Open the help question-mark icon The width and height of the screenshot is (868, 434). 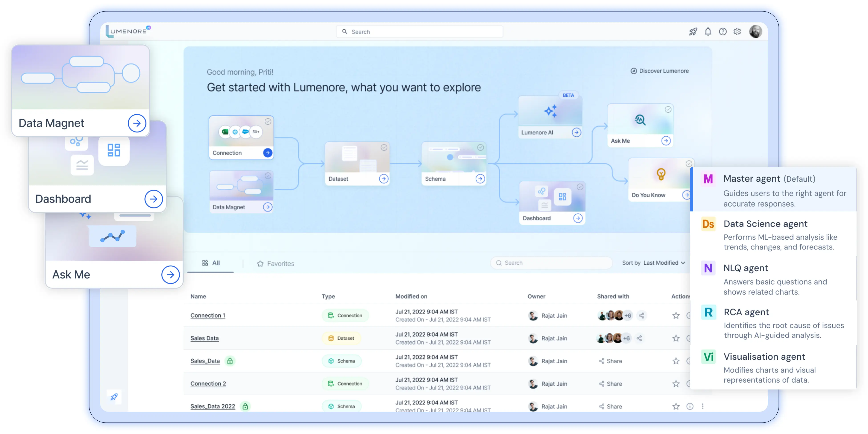pos(723,31)
